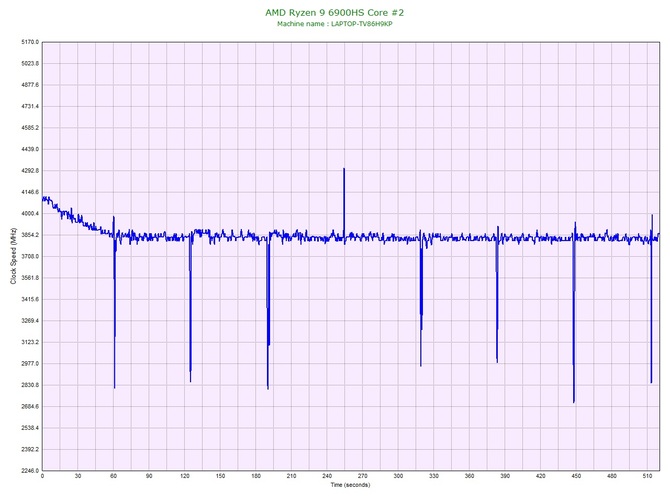The height and width of the screenshot is (502, 670).
Task: Click the 240 seconds tick label
Action: (327, 476)
